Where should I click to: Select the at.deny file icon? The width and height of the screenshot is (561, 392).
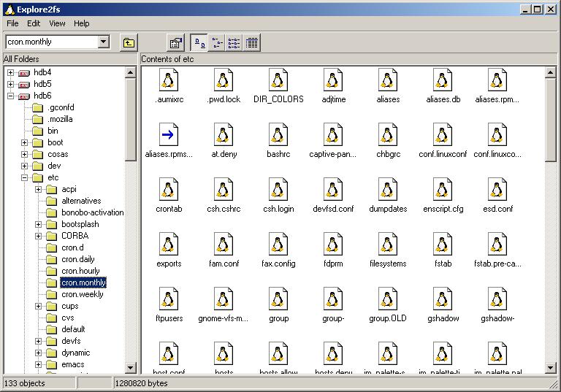[224, 134]
